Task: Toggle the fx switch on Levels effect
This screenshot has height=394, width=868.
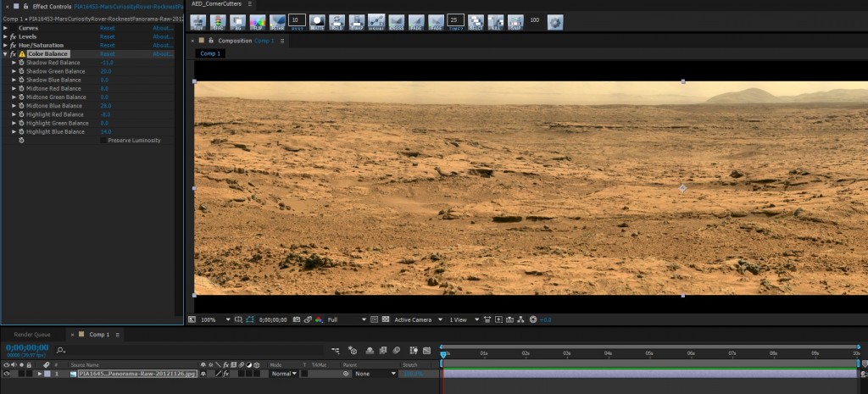Action: [x=13, y=36]
